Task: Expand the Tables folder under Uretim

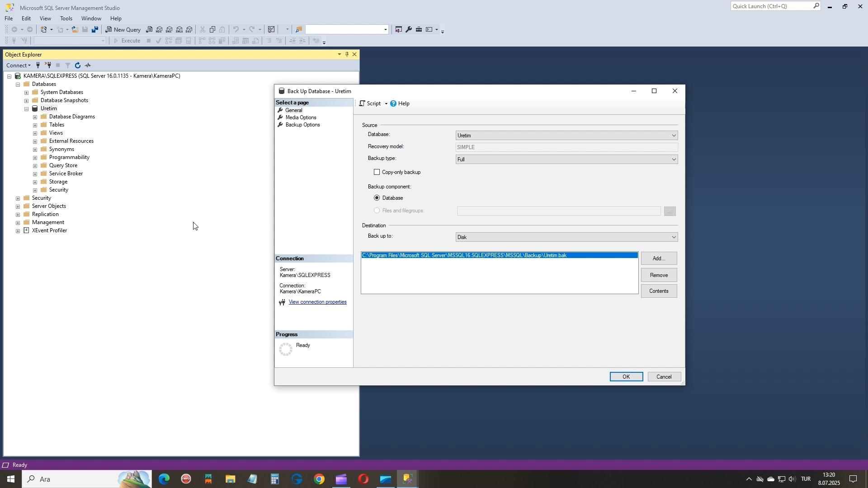Action: point(35,125)
